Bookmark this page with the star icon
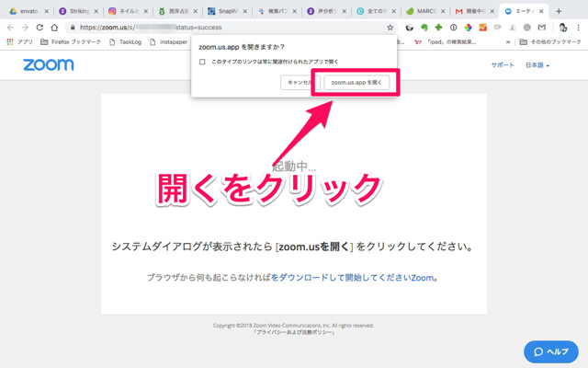The image size is (588, 368). pyautogui.click(x=390, y=28)
